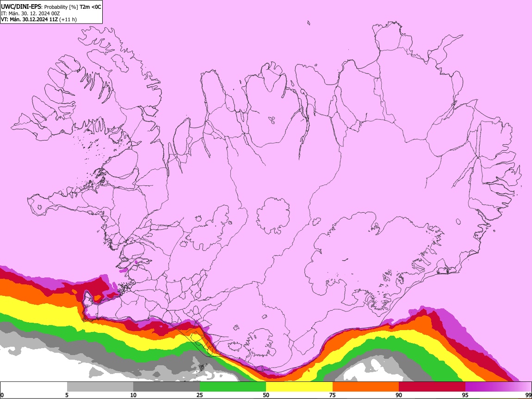Click the 'IT: Mán. 30. 12. 2024 00Z' line

point(30,13)
